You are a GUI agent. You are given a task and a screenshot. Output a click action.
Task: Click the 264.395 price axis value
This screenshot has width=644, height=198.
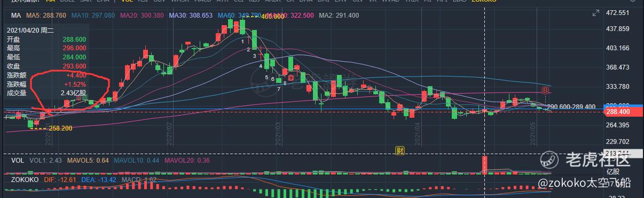tap(618, 125)
